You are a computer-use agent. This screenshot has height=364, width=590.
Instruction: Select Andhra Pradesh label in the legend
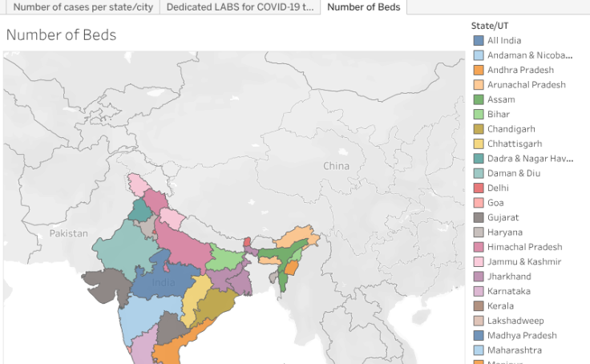[519, 71]
